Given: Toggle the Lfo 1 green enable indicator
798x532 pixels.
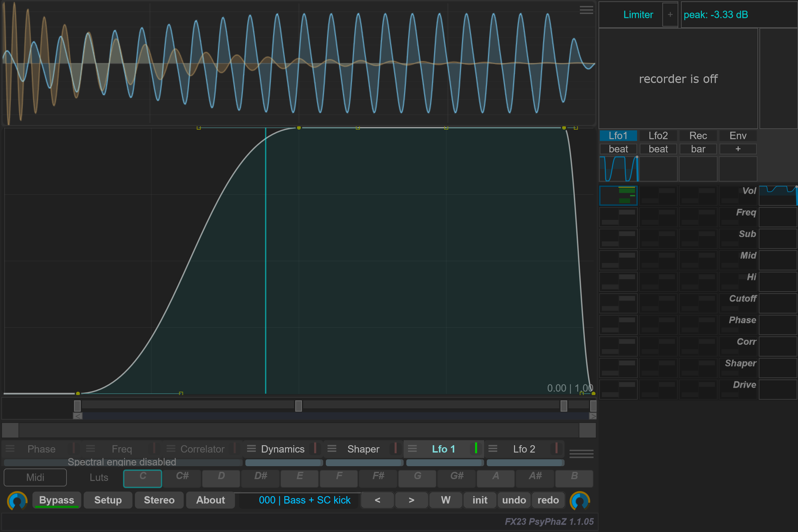Looking at the screenshot, I should pos(476,448).
